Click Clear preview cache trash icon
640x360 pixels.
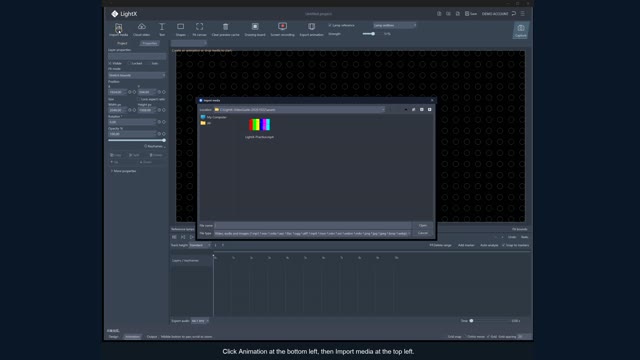(225, 27)
